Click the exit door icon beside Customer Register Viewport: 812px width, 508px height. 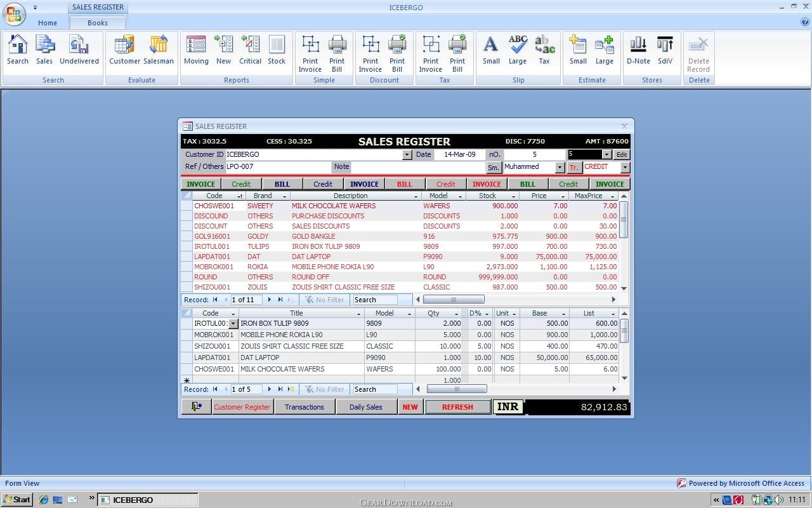[x=196, y=407]
